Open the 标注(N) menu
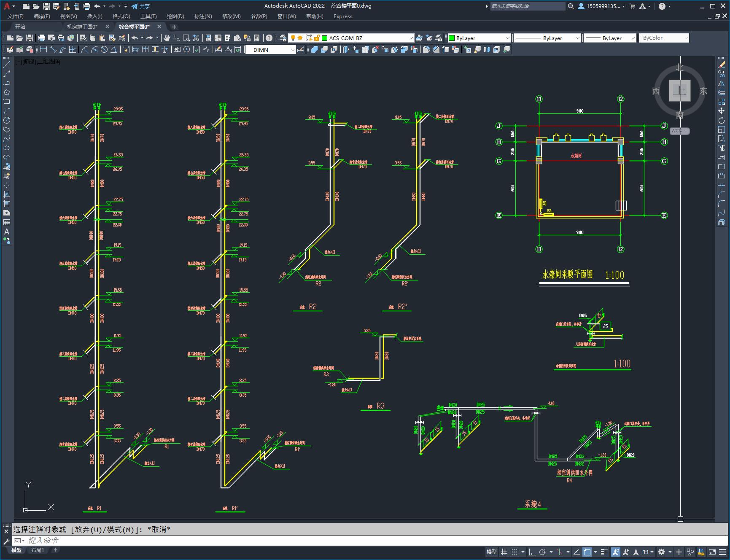This screenshot has width=730, height=560. (x=203, y=16)
